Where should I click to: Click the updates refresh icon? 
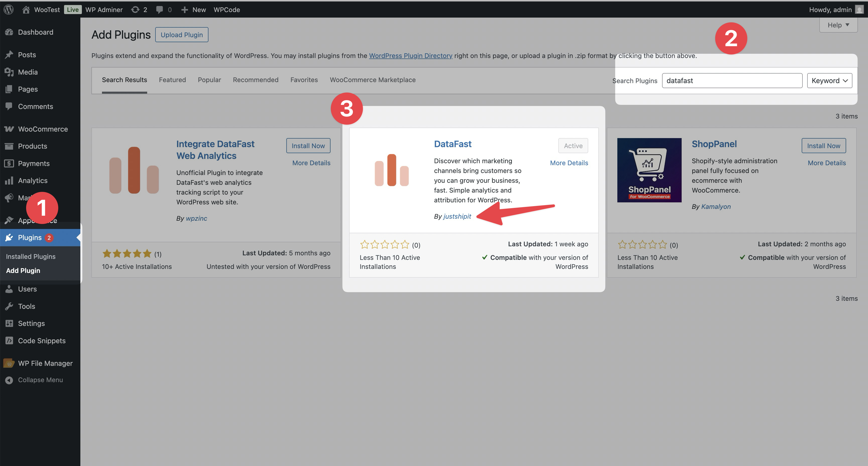point(135,10)
